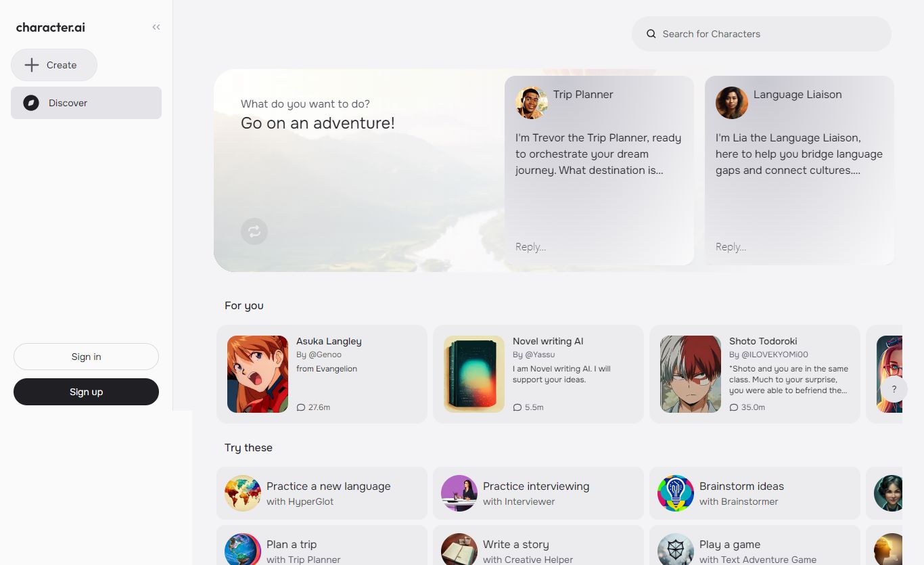Open the Asuka Langley character card
The image size is (924, 565).
(x=322, y=374)
